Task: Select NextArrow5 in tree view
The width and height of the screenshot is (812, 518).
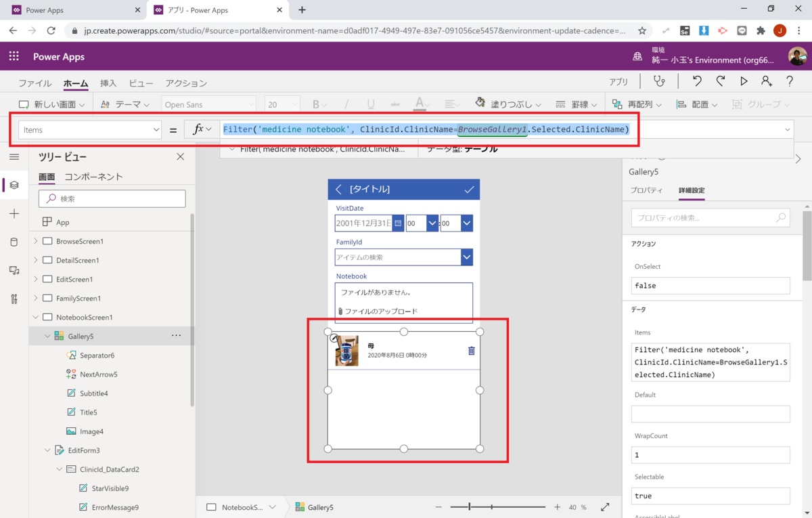Action: pyautogui.click(x=98, y=374)
